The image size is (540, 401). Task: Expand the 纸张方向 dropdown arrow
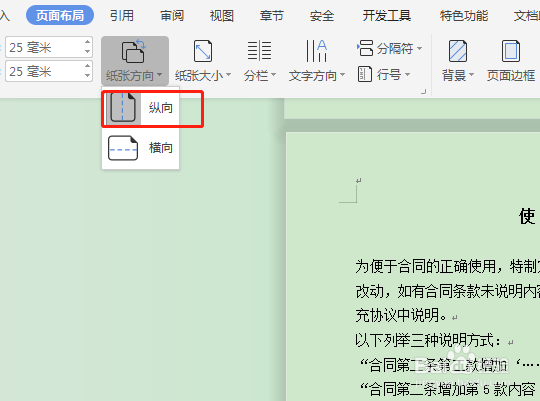(159, 75)
